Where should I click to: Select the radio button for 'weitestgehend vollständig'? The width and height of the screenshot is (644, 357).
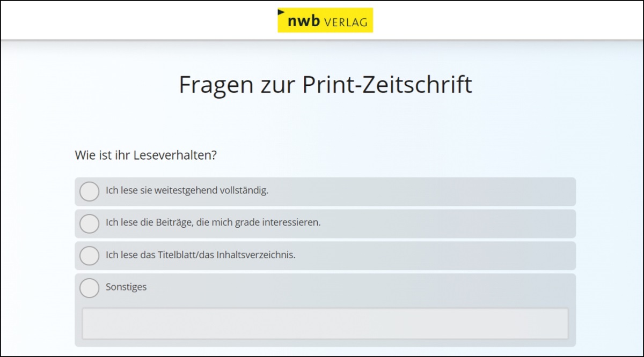tap(90, 191)
